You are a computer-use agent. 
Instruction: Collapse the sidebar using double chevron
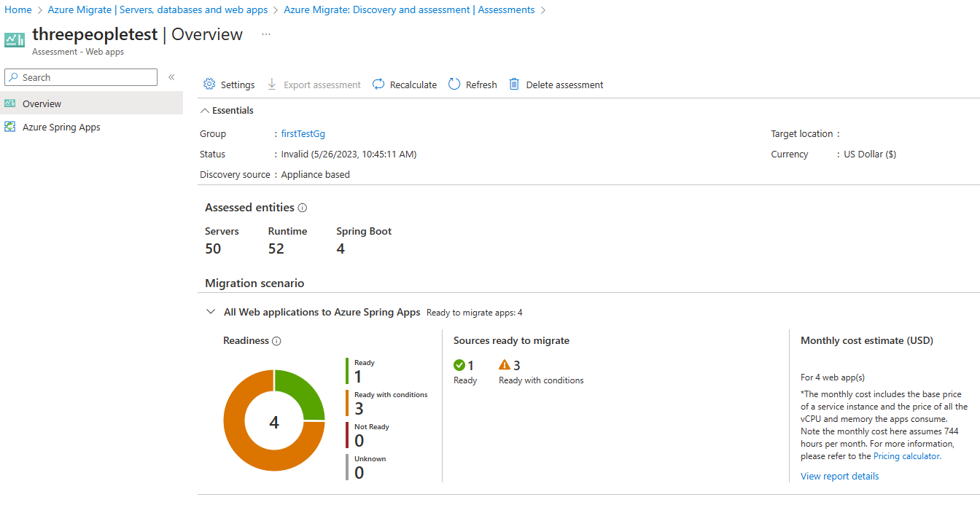click(x=171, y=77)
